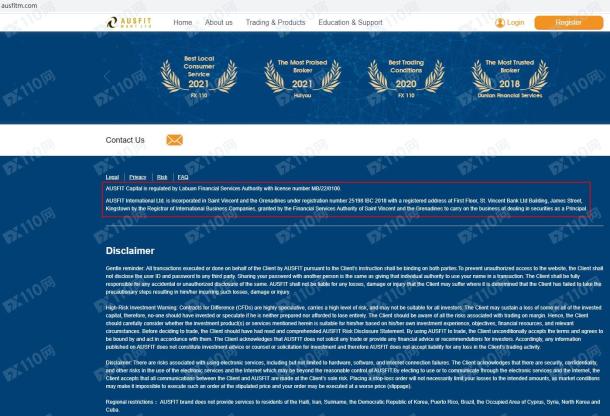Click the AUSFIT International Ltd. incorporation paragraph

pyautogui.click(x=346, y=205)
